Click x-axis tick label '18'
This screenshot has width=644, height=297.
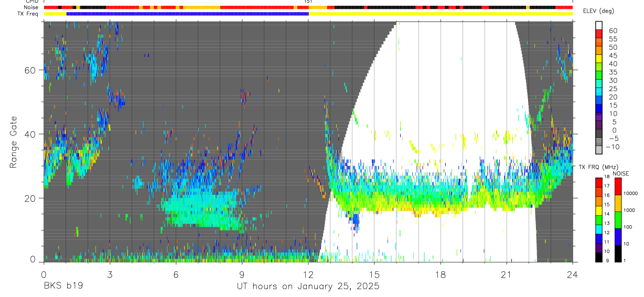(x=441, y=274)
